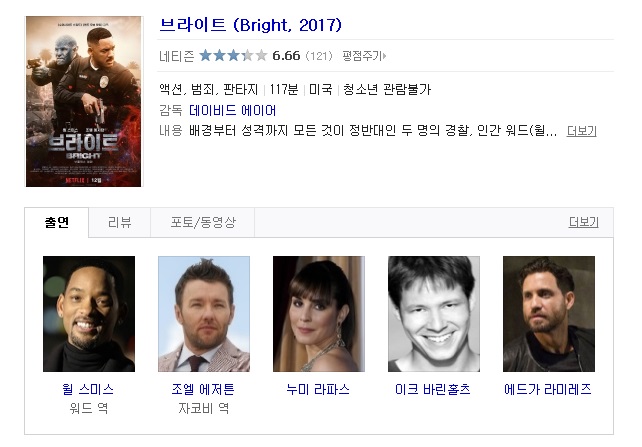Expand the plot summary with 더보기
642x447 pixels.
tap(581, 131)
